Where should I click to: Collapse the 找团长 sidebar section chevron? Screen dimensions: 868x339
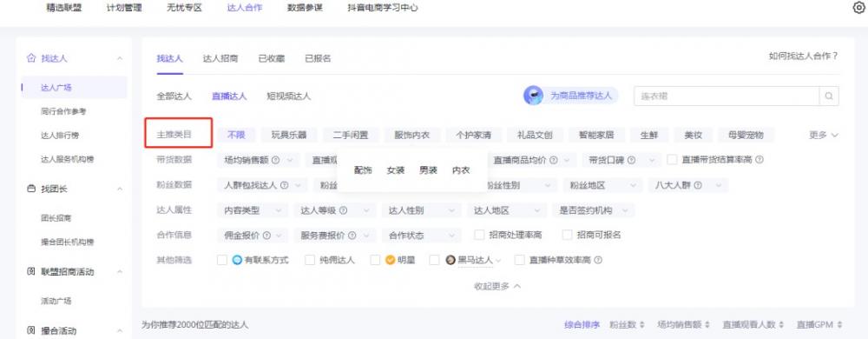coord(120,189)
